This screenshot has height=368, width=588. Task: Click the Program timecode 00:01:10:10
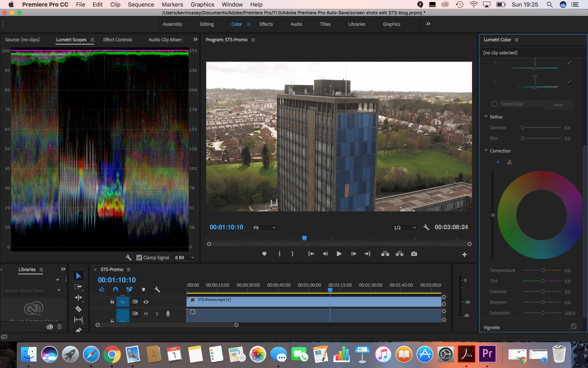click(x=226, y=227)
